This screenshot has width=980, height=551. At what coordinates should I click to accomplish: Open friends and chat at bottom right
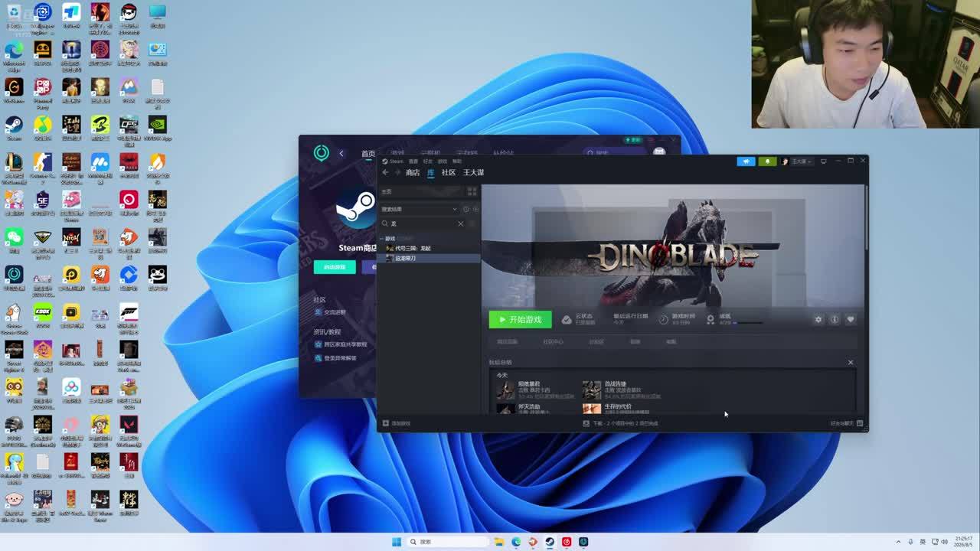[846, 423]
